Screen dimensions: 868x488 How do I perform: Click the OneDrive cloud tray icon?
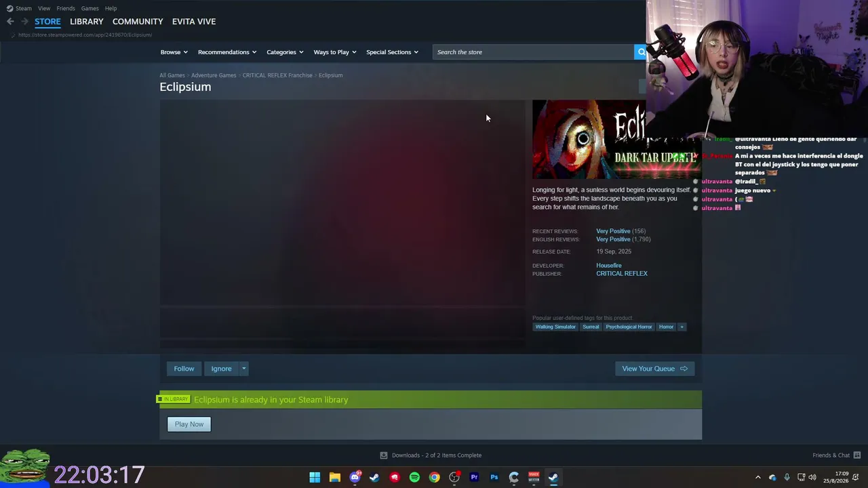[772, 477]
